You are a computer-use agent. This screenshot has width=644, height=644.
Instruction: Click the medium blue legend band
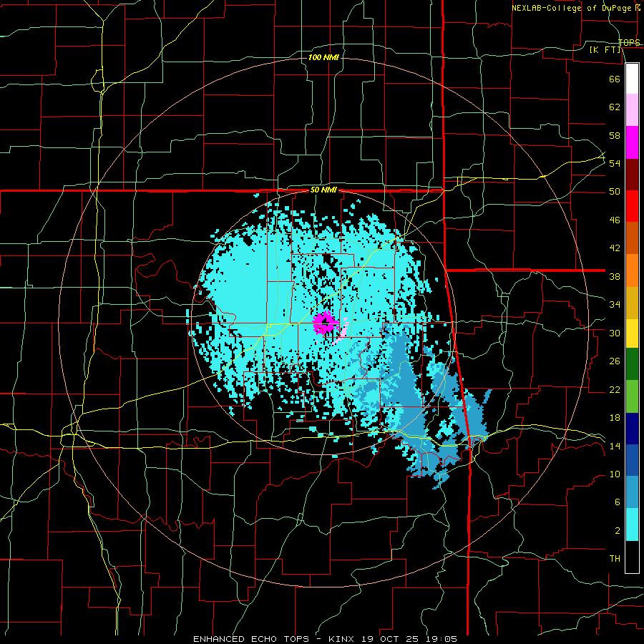click(632, 460)
